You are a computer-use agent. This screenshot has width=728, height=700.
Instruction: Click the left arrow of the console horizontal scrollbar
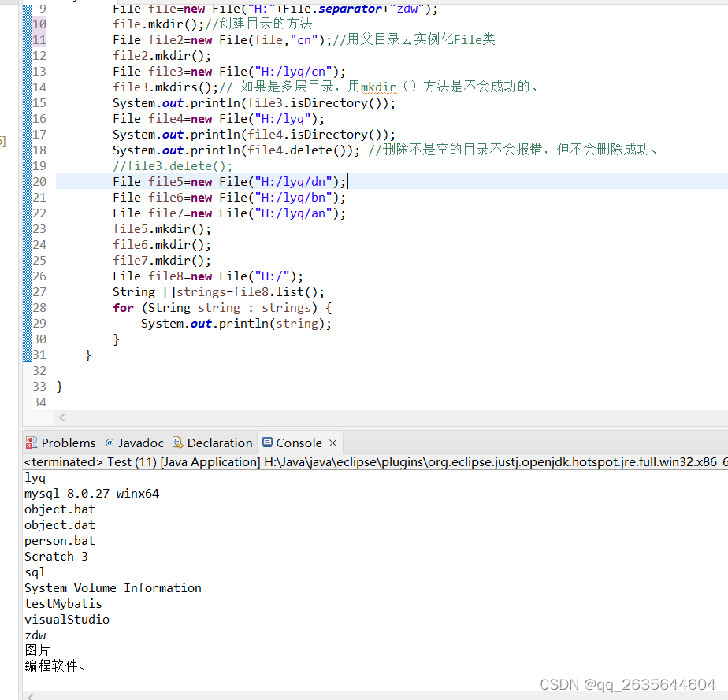click(28, 696)
